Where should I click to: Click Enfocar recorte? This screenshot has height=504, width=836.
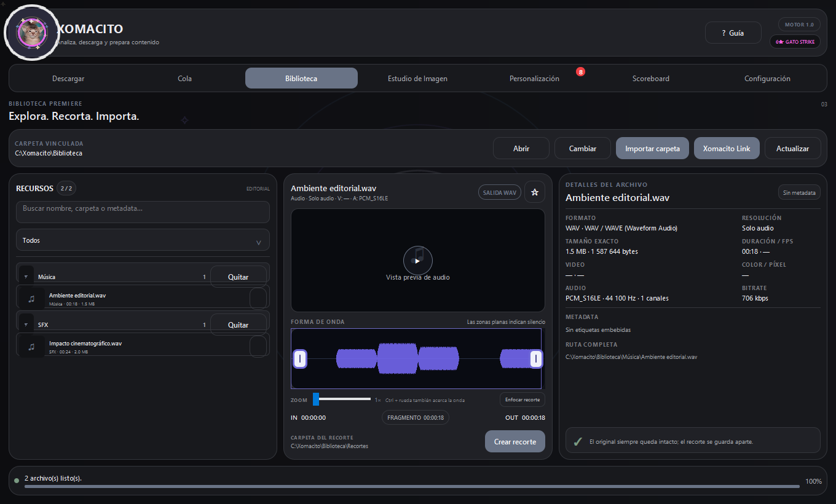click(x=522, y=400)
